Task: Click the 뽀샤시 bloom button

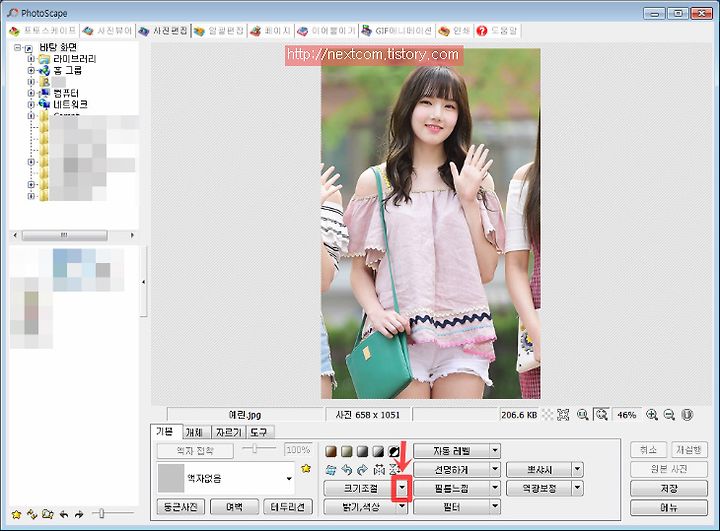Action: 539,469
